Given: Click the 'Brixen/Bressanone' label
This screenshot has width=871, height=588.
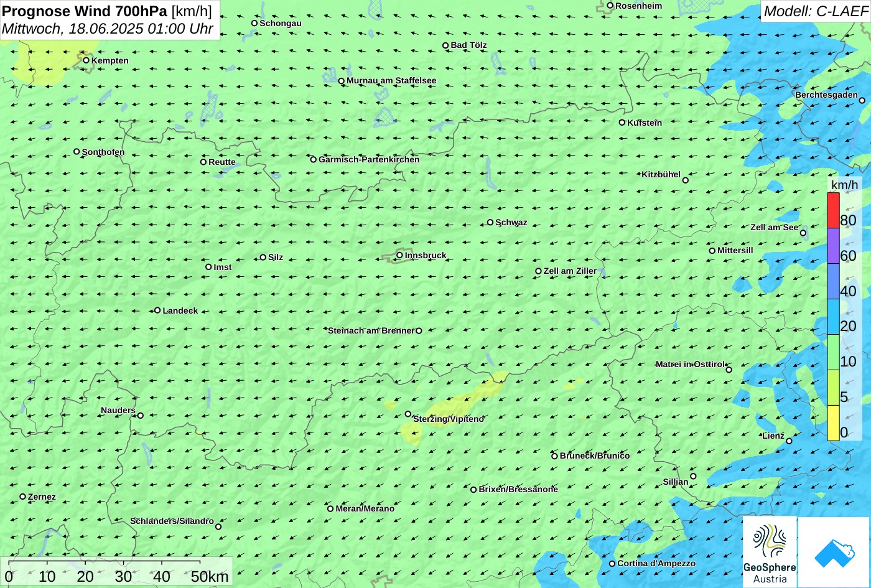Looking at the screenshot, I should (x=518, y=489).
